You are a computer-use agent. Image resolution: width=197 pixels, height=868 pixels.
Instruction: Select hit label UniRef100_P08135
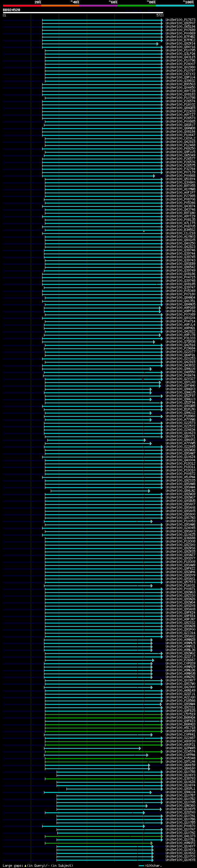coord(180,220)
